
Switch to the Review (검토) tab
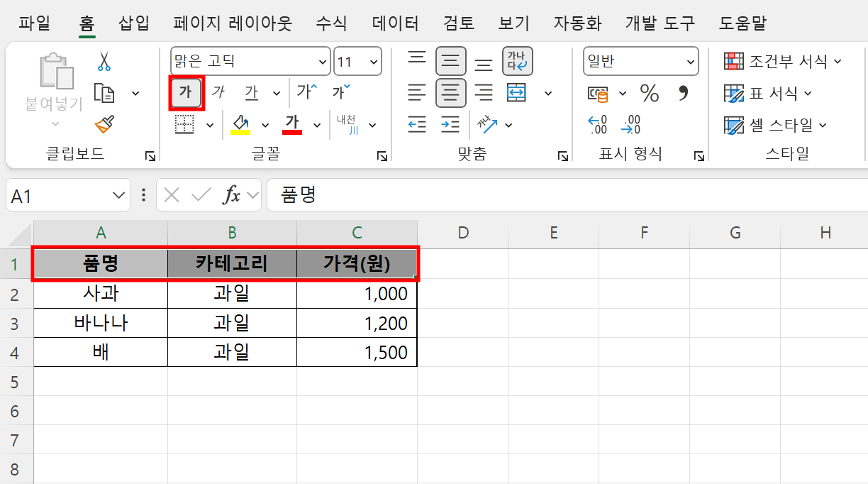458,23
